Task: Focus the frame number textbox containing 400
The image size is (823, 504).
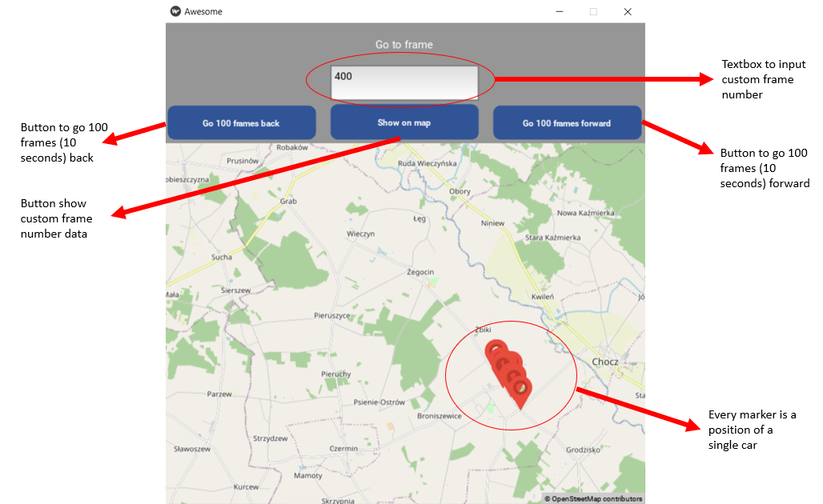Action: [x=404, y=82]
